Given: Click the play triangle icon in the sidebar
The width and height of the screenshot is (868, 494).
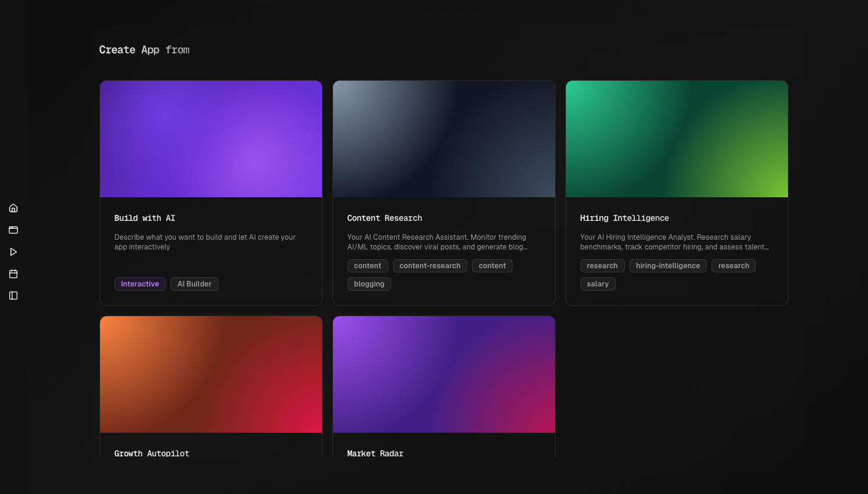Looking at the screenshot, I should coord(13,251).
